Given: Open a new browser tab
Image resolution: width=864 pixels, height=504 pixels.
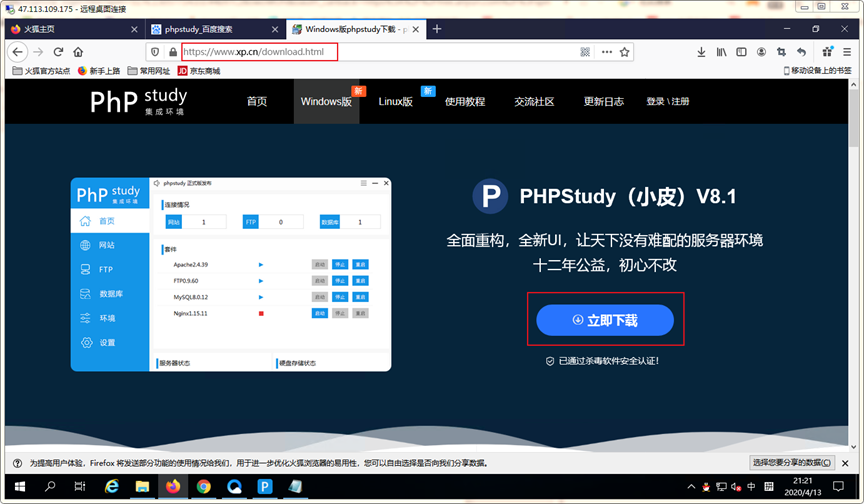Looking at the screenshot, I should [437, 29].
